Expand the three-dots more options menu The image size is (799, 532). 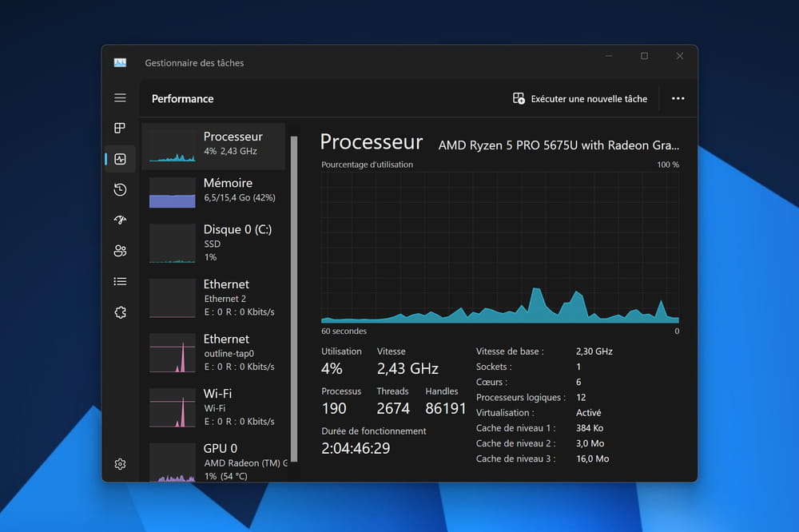(678, 98)
